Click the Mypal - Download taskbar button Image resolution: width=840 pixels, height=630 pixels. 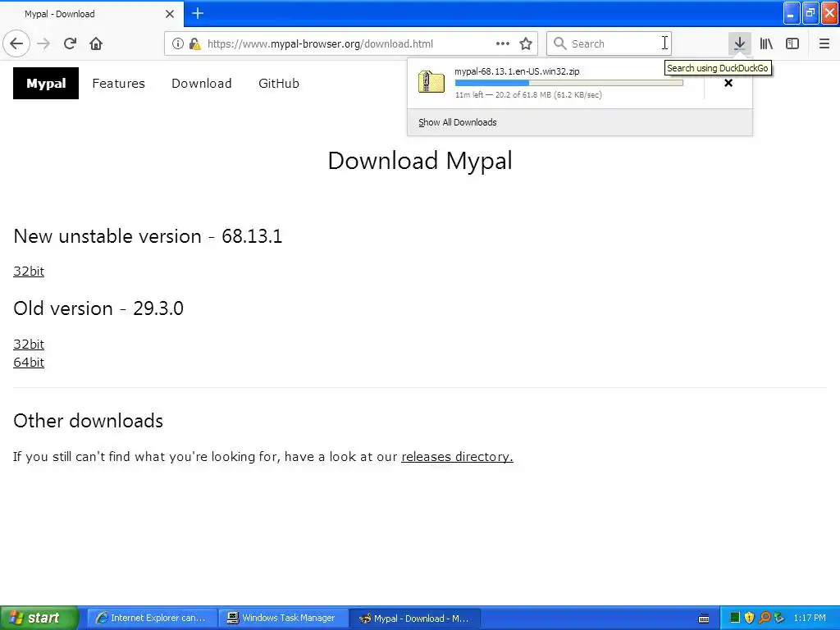tap(414, 618)
